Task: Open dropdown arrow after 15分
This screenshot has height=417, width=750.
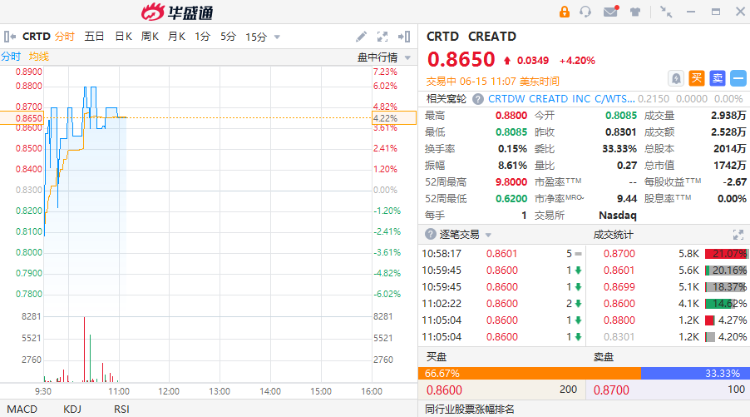Action: click(276, 37)
